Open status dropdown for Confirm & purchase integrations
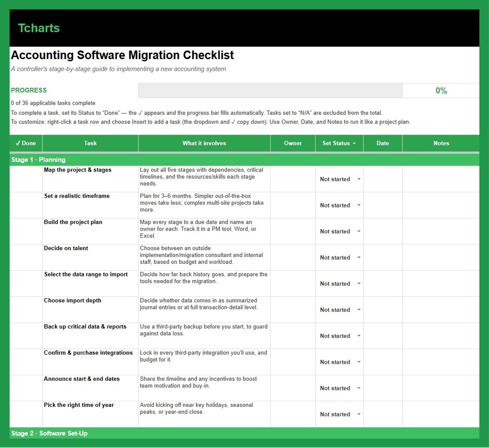Viewport: 489px width, 448px height. tap(359, 362)
